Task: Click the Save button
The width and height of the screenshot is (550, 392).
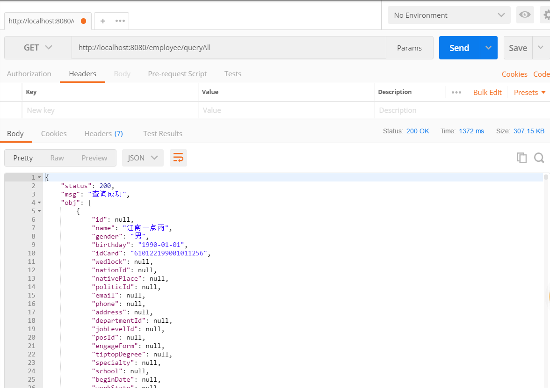Action: click(x=518, y=48)
